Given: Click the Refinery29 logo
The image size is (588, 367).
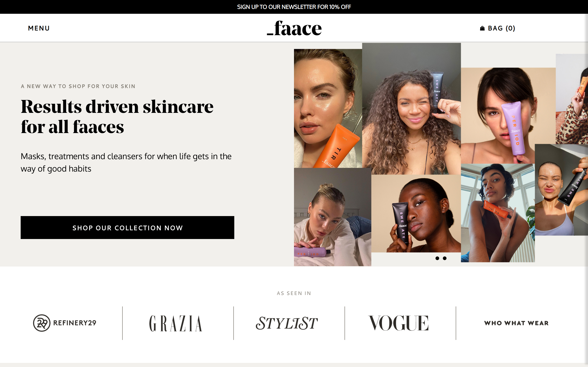Looking at the screenshot, I should click(65, 323).
